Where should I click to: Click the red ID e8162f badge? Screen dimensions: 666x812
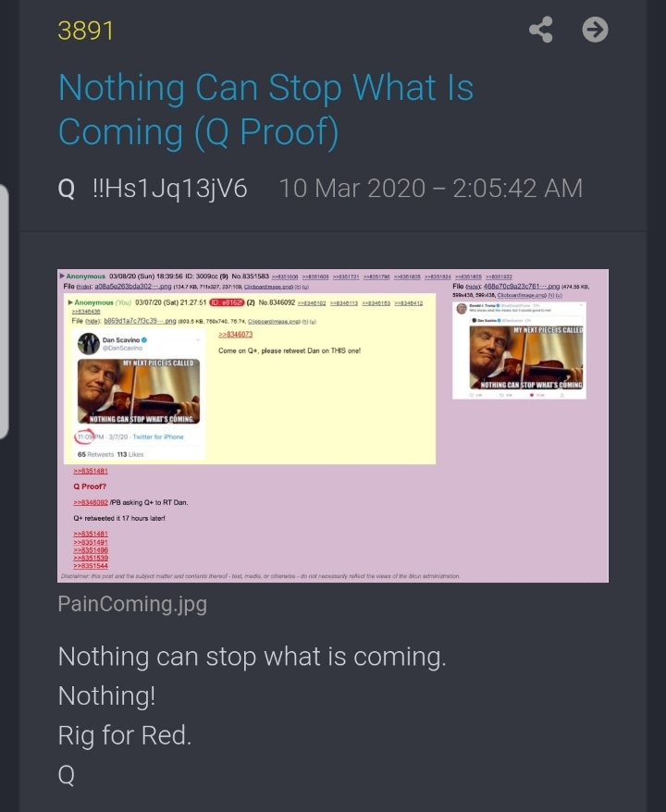click(227, 302)
